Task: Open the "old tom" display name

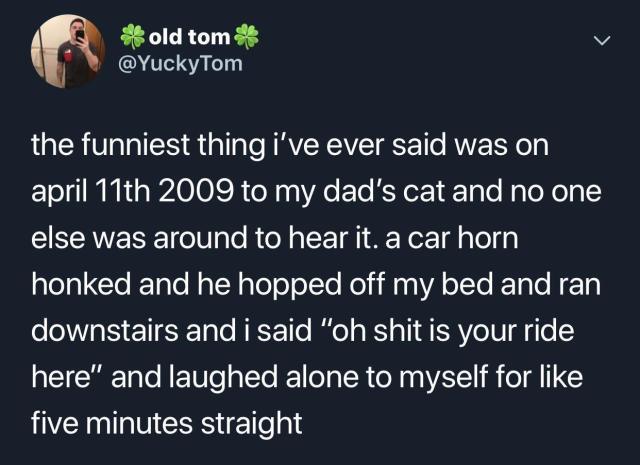Action: coord(190,37)
